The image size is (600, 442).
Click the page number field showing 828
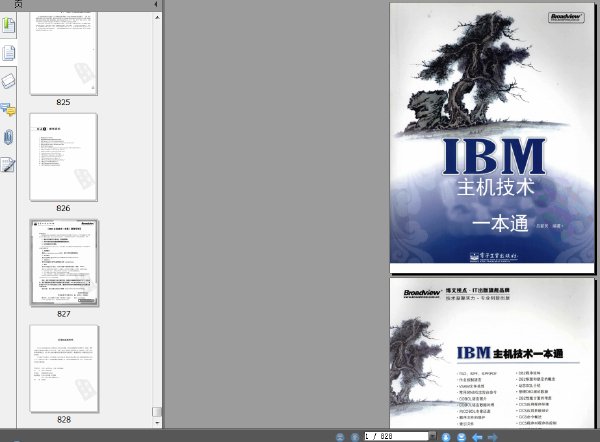click(396, 436)
